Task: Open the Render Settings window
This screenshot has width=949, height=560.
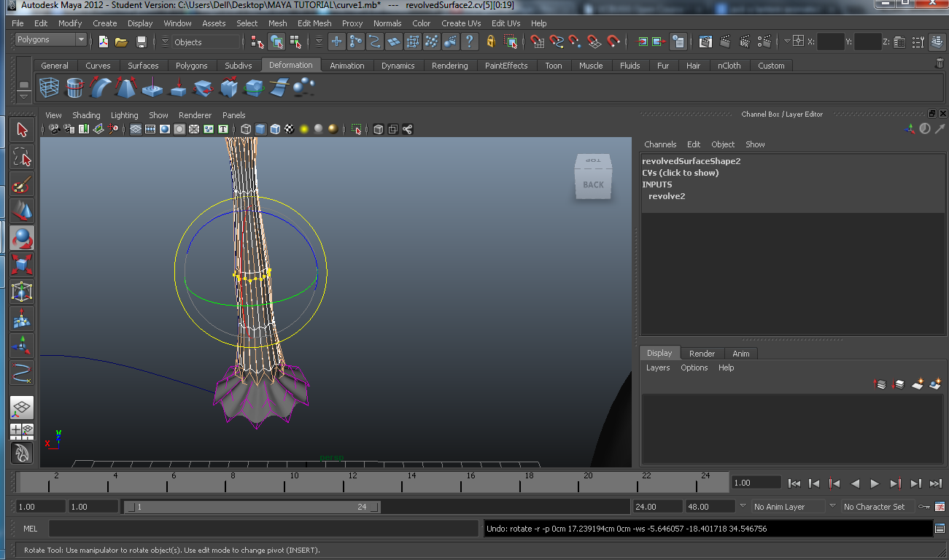Action: tap(764, 42)
